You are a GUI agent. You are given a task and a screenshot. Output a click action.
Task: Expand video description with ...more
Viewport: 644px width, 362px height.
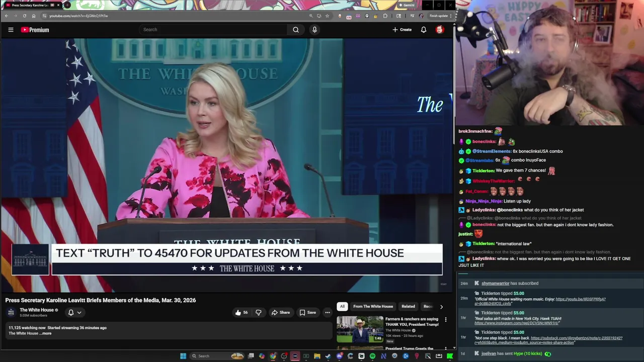[x=46, y=333]
